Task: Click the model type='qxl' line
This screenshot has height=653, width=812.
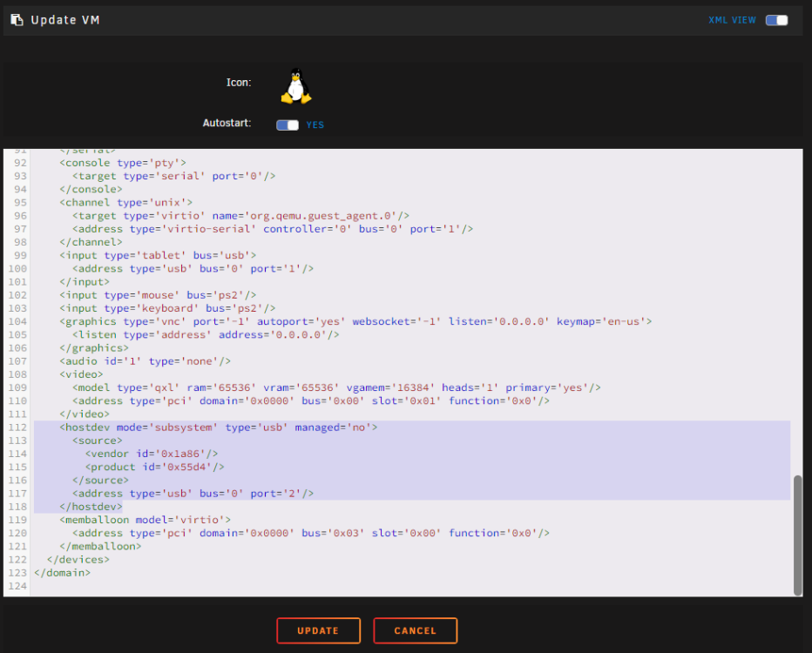Action: [336, 387]
